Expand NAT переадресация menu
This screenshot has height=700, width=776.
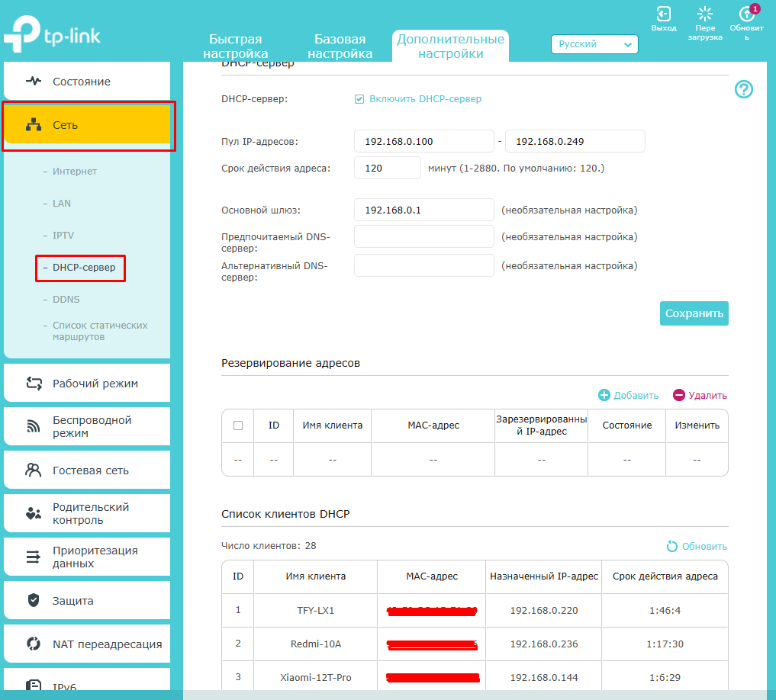coord(87,644)
